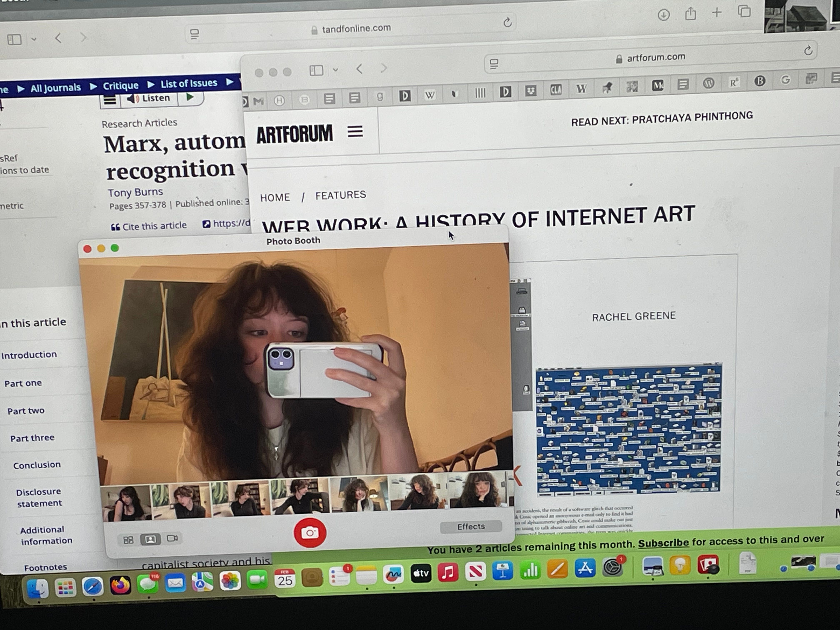The image size is (840, 630).
Task: Open the Reader icon in artforum.com address bar
Action: (494, 64)
